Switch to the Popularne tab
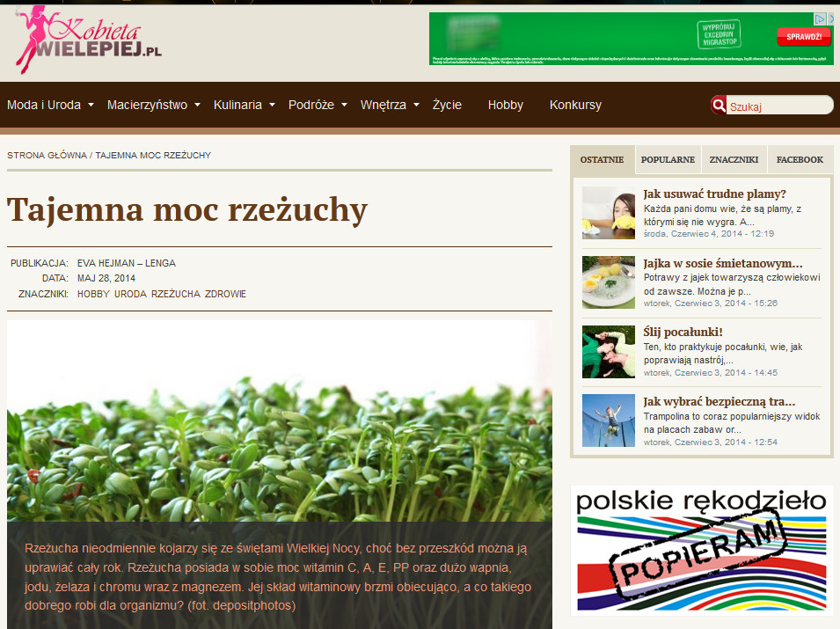 (668, 160)
